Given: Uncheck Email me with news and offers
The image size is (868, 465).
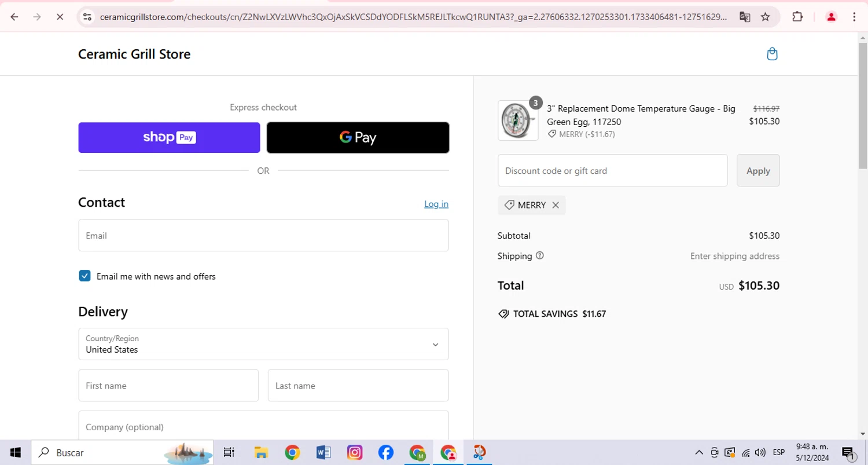Looking at the screenshot, I should point(85,276).
